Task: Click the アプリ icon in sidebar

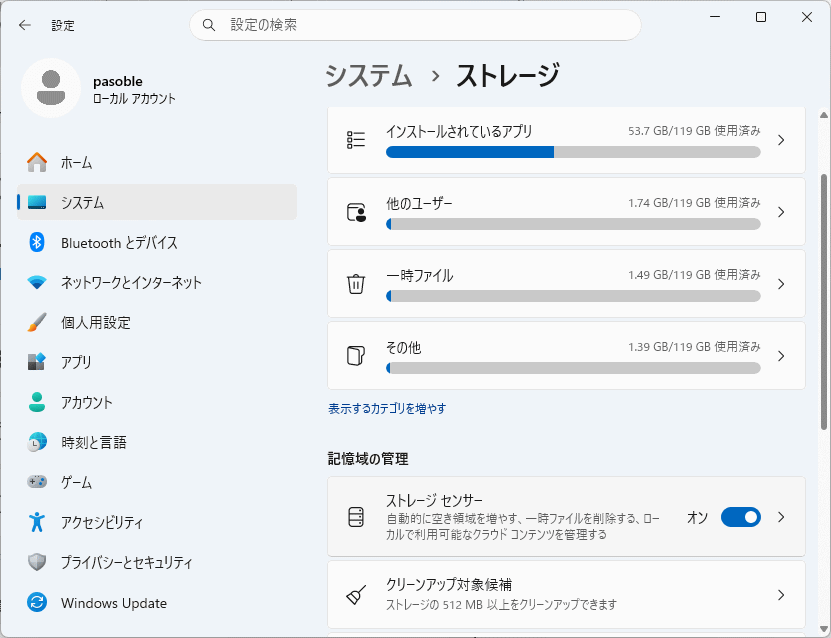Action: tap(37, 362)
